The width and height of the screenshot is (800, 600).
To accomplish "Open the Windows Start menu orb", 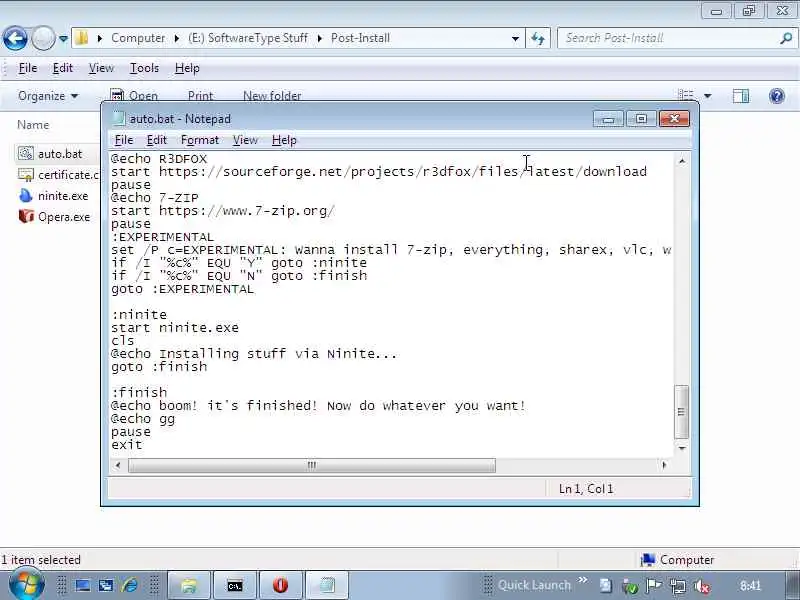I will pyautogui.click(x=27, y=585).
